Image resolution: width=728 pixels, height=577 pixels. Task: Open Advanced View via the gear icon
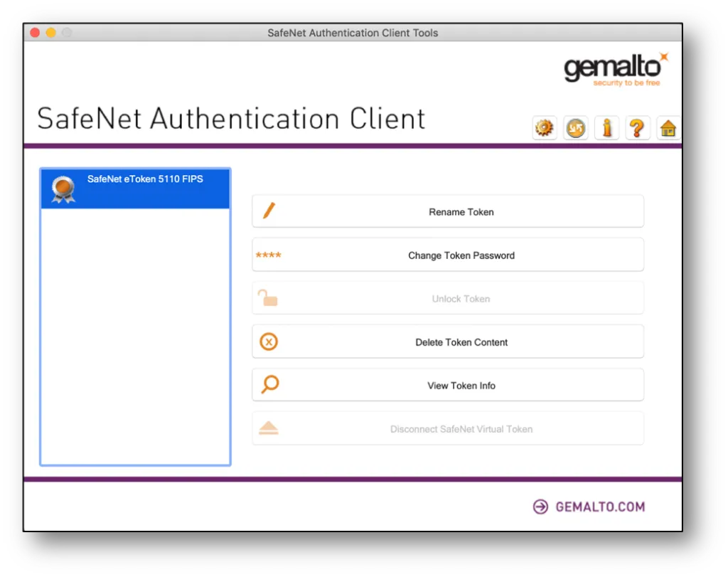click(x=545, y=128)
